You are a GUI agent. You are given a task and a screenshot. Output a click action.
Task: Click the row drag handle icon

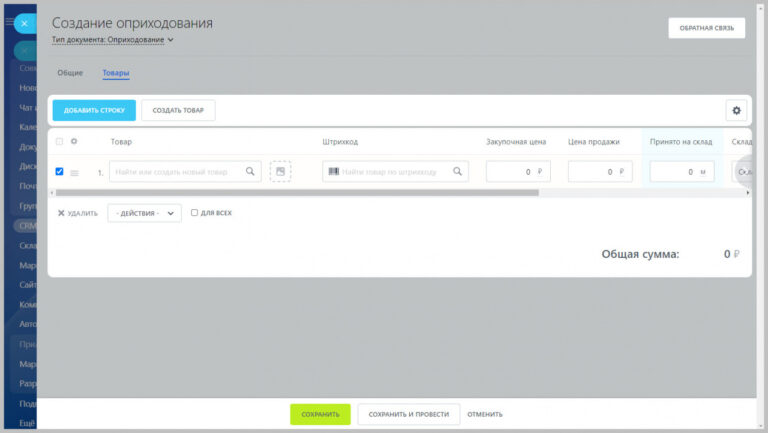click(74, 173)
